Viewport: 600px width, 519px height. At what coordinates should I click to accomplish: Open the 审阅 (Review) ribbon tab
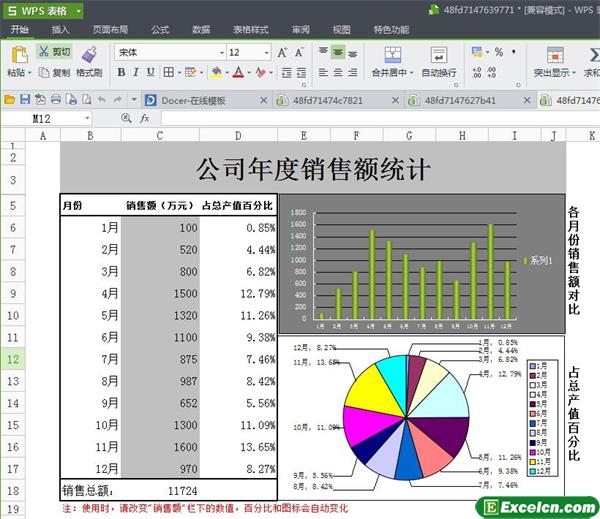301,29
